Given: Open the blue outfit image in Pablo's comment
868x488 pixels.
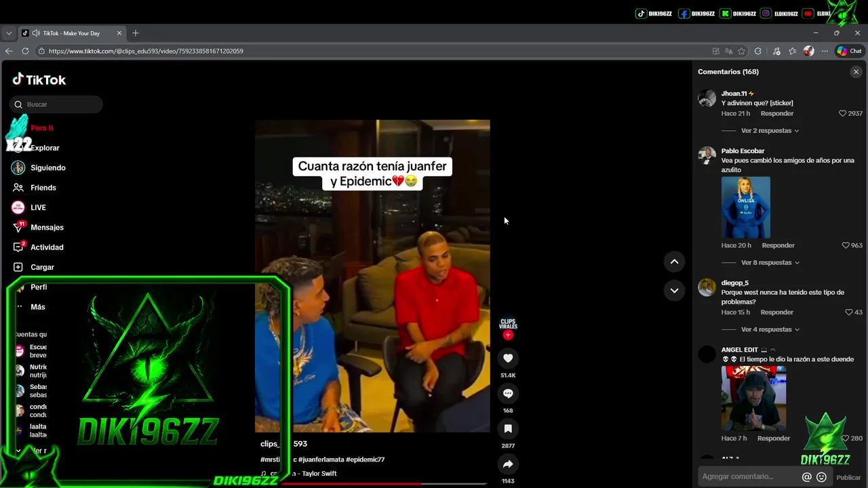Looking at the screenshot, I should click(x=745, y=207).
